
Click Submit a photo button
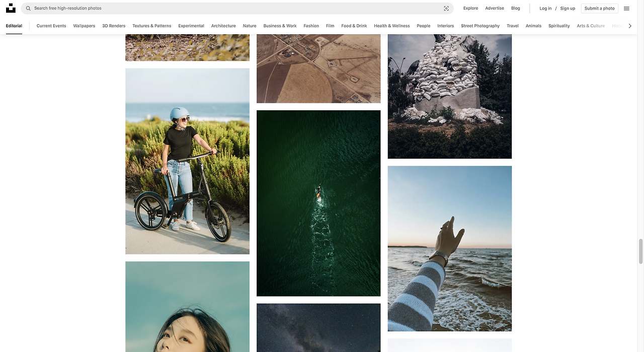(x=600, y=9)
